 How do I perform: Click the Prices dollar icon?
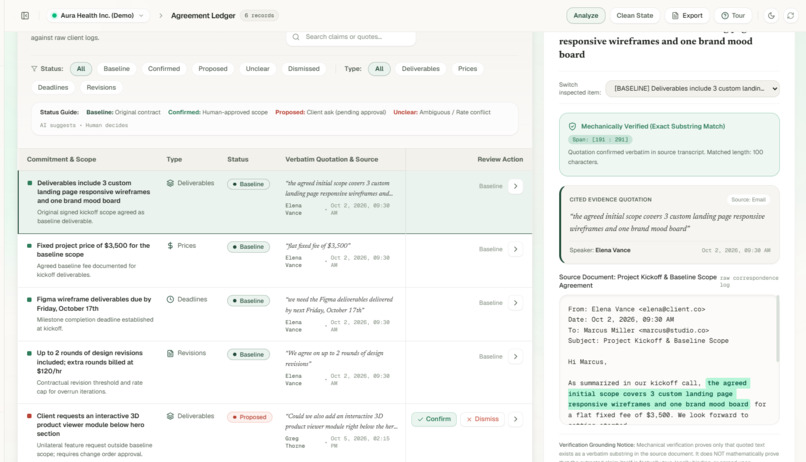pos(170,246)
